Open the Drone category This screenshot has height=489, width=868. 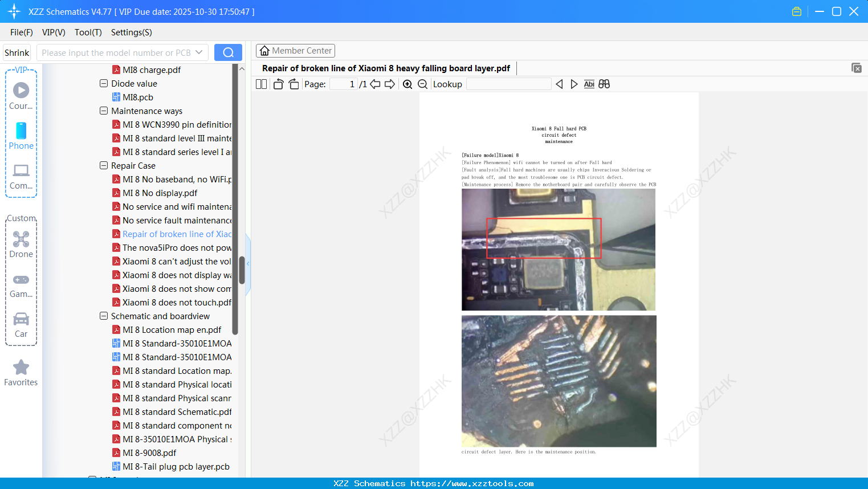click(x=21, y=244)
